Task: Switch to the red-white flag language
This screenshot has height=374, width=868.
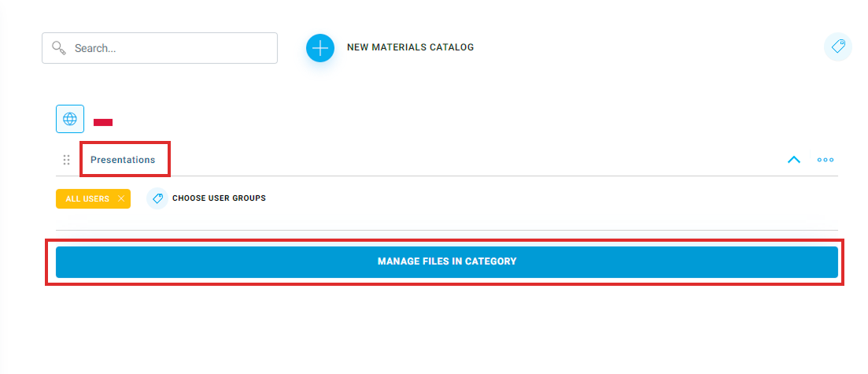Action: 103,122
